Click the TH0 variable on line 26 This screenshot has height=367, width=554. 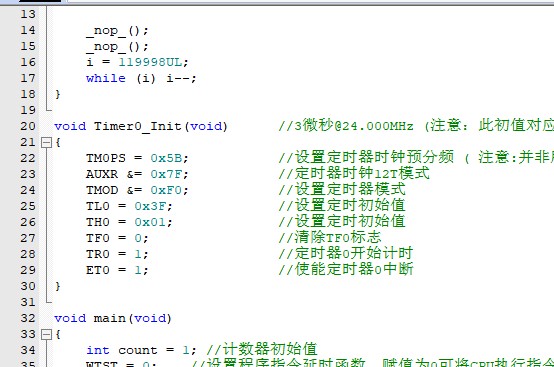click(98, 222)
